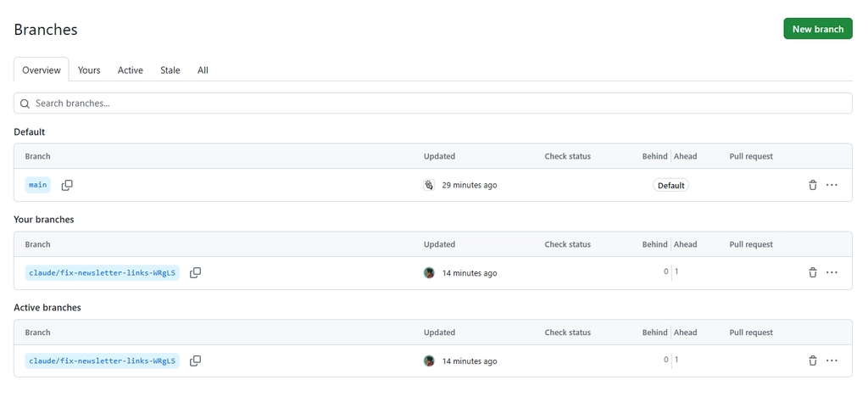The height and width of the screenshot is (408, 868).
Task: Click avatar in Active branches row
Action: (429, 361)
